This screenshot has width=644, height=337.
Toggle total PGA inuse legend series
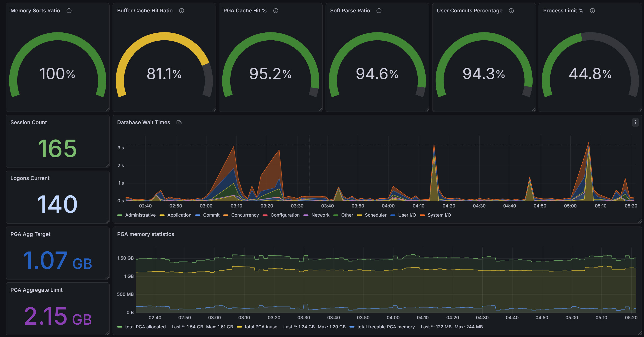pyautogui.click(x=261, y=327)
